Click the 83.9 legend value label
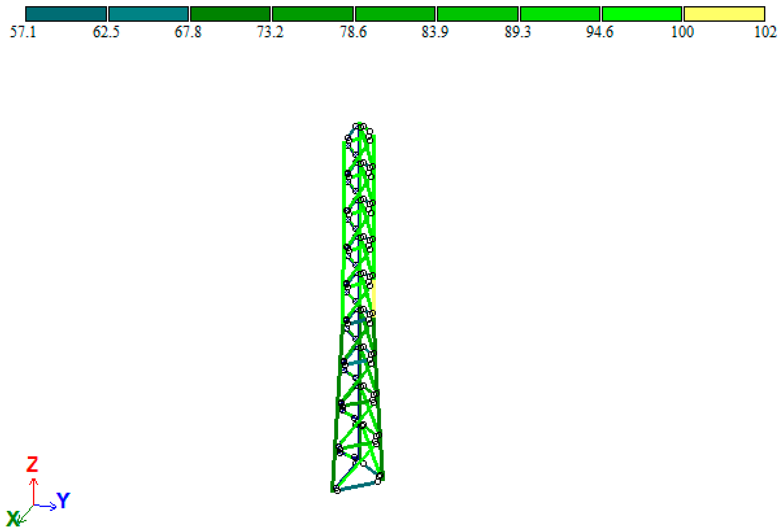782x532 pixels. [435, 32]
